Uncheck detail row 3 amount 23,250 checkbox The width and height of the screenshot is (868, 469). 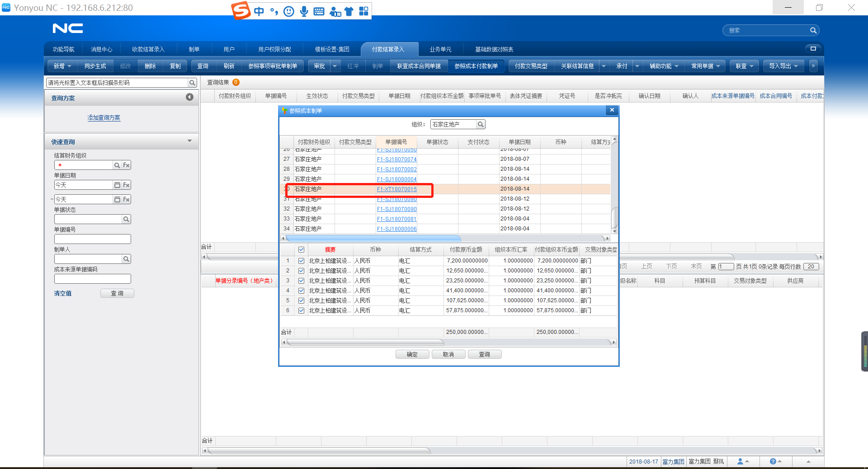[x=301, y=281]
